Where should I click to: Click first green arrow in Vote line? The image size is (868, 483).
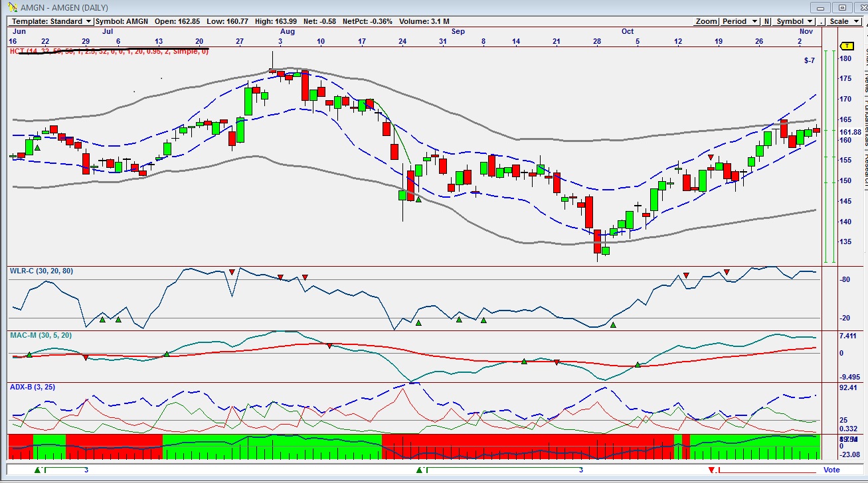click(x=37, y=470)
